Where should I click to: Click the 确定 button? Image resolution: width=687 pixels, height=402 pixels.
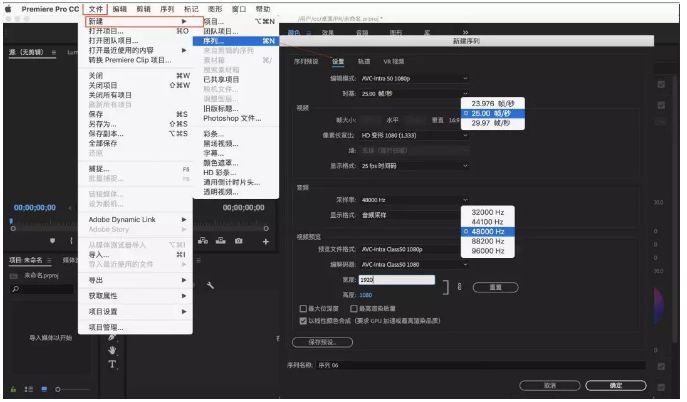pyautogui.click(x=616, y=386)
